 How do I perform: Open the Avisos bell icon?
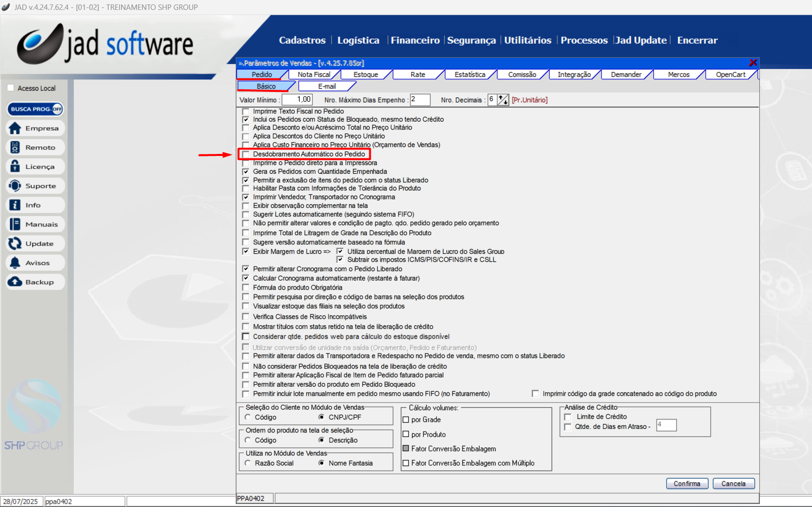(x=15, y=263)
